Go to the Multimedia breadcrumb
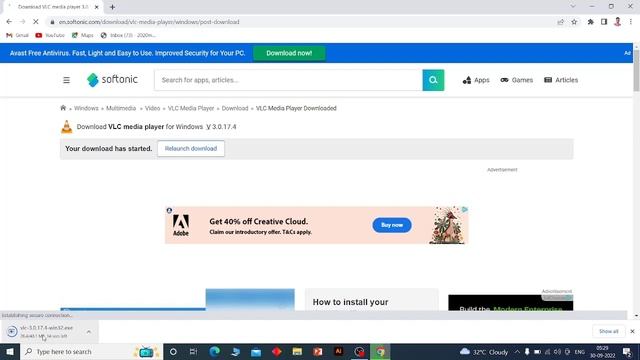Image resolution: width=640 pixels, height=360 pixels. click(121, 108)
